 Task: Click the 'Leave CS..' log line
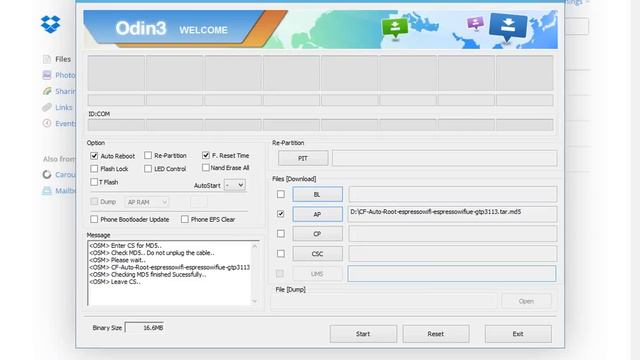tap(116, 282)
